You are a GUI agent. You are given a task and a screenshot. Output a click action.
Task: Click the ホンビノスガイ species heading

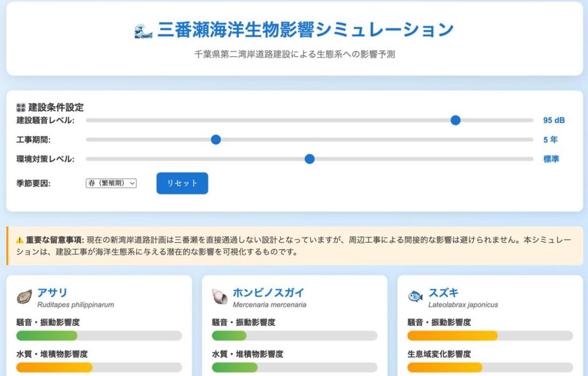pyautogui.click(x=268, y=292)
